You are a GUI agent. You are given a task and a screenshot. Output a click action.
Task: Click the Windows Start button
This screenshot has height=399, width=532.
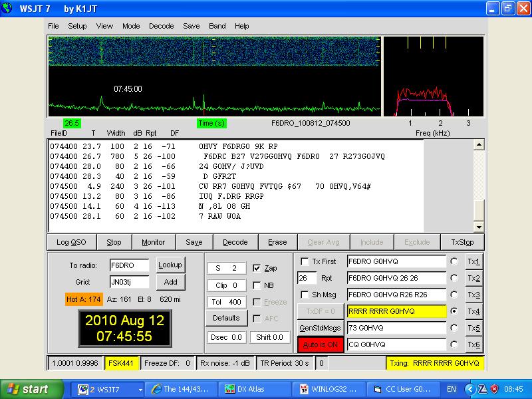(x=28, y=389)
